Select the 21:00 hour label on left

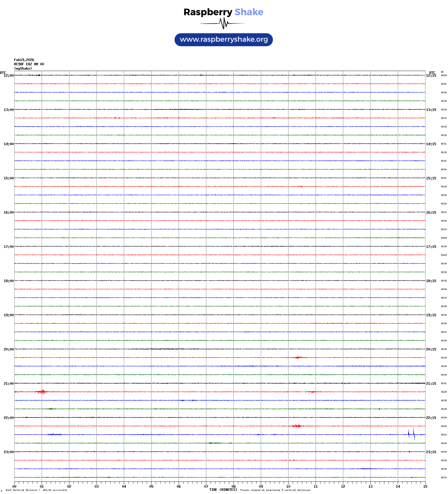[9, 384]
